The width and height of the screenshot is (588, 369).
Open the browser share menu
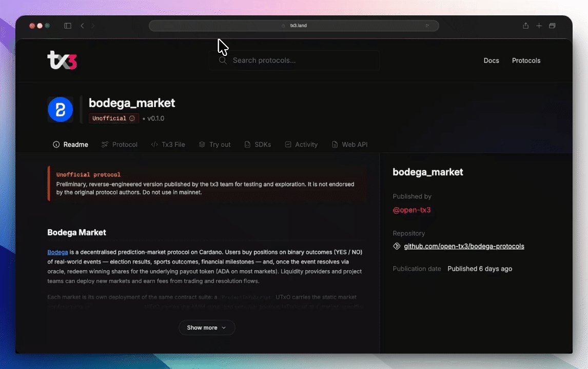click(526, 26)
